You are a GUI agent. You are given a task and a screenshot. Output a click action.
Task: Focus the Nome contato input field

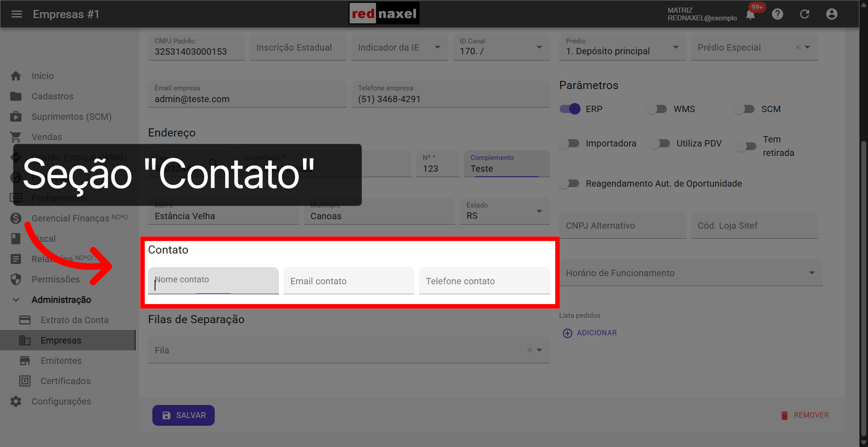[x=213, y=280]
